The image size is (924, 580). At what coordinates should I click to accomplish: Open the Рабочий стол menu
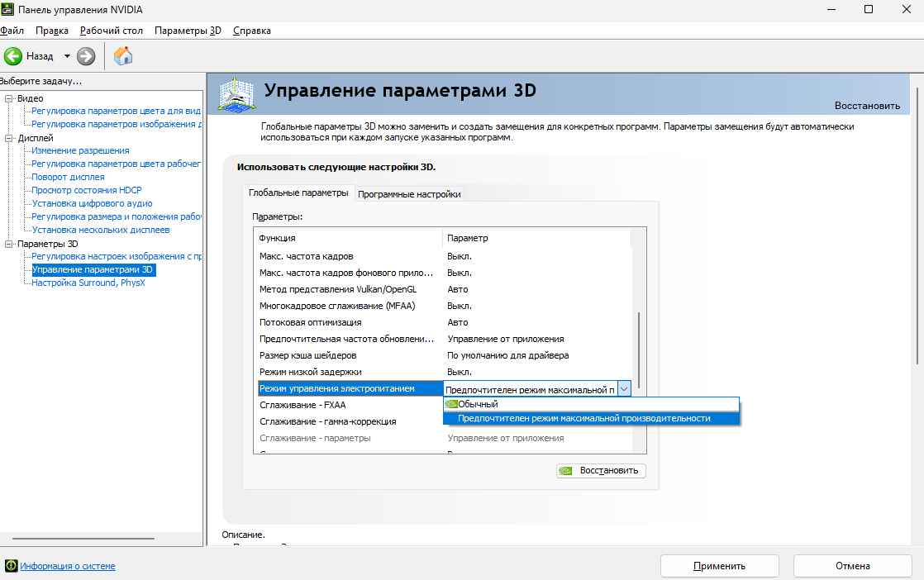point(112,31)
